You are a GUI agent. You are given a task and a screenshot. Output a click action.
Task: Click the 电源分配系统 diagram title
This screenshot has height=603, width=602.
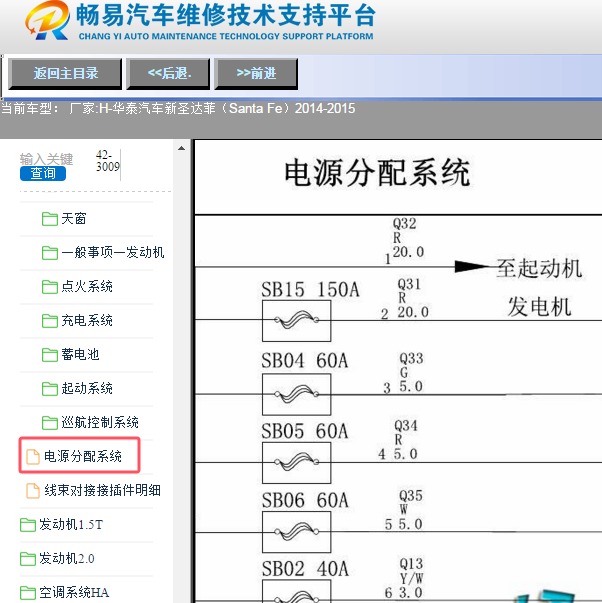click(377, 173)
